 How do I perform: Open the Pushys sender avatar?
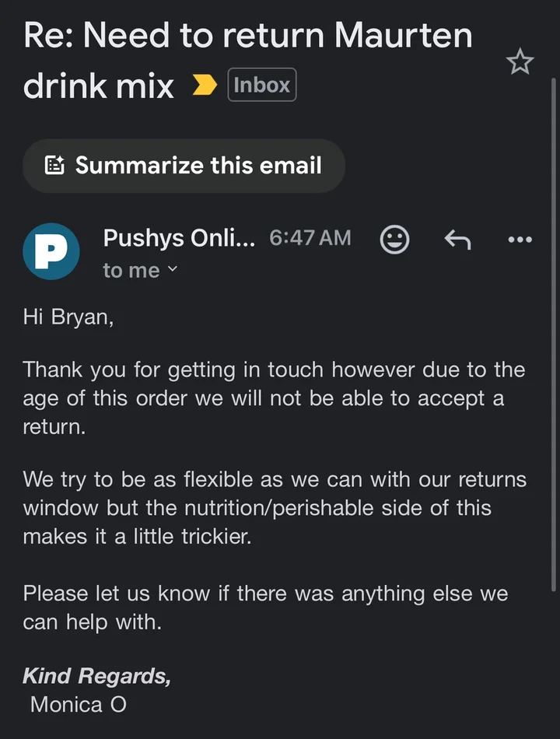click(51, 251)
